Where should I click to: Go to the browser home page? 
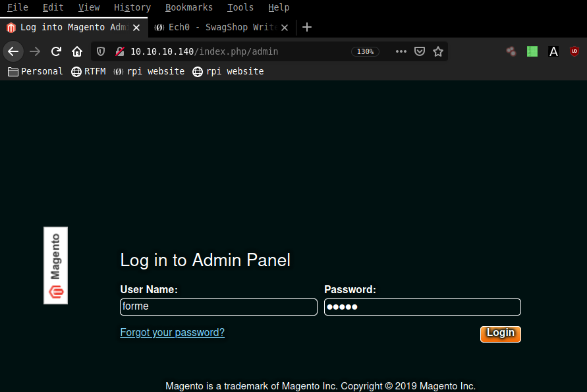point(77,51)
